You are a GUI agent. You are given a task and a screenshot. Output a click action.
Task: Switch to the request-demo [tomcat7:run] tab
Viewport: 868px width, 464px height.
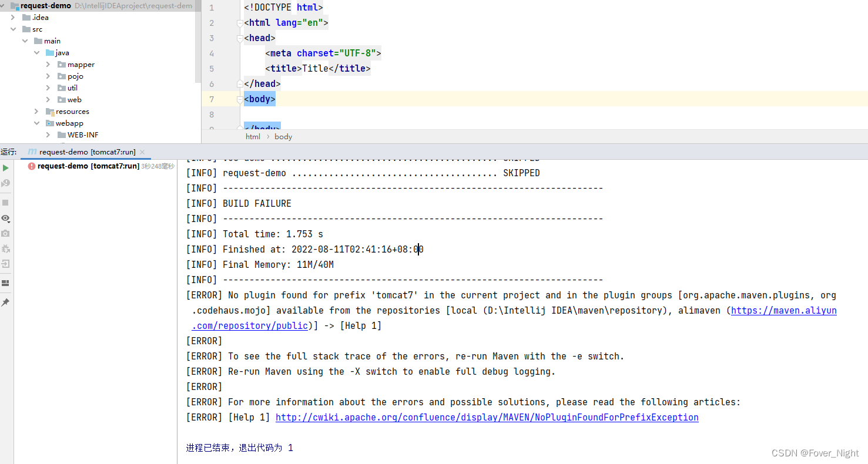pyautogui.click(x=85, y=151)
